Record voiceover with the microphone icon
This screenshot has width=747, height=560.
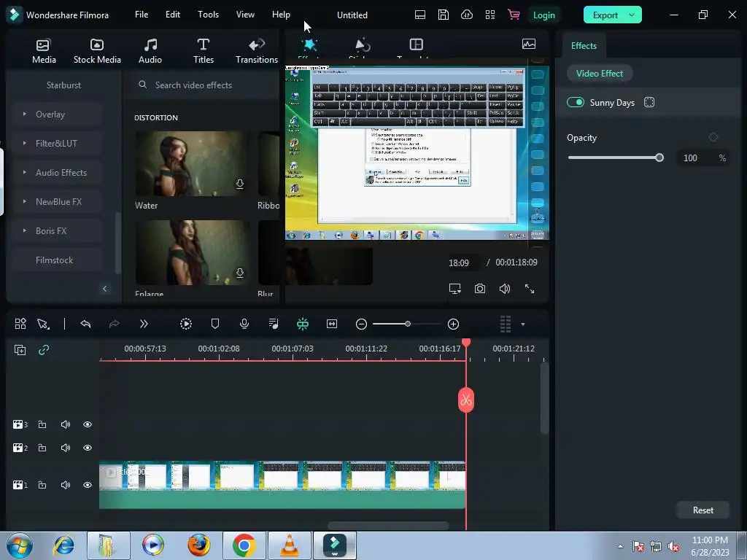point(244,324)
